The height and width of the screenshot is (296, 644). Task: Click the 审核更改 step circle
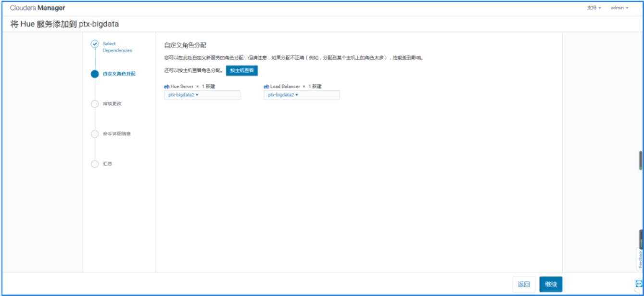95,103
